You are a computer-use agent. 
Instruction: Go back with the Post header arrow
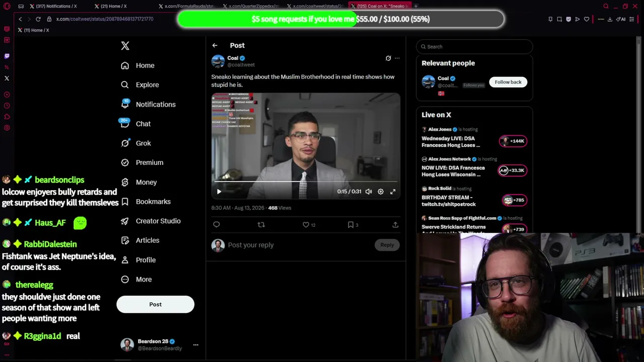click(x=215, y=45)
